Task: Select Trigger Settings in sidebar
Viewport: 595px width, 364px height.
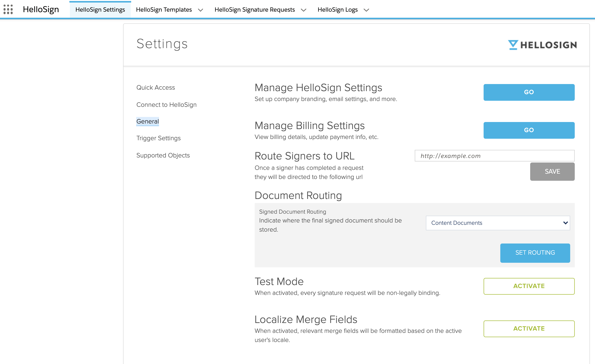Action: click(x=158, y=138)
